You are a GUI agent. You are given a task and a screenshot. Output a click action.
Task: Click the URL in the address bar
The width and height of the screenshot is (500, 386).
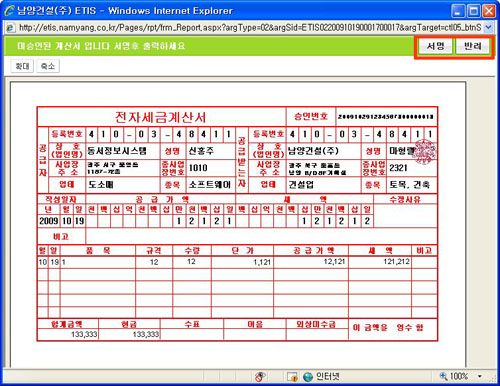tap(250, 27)
